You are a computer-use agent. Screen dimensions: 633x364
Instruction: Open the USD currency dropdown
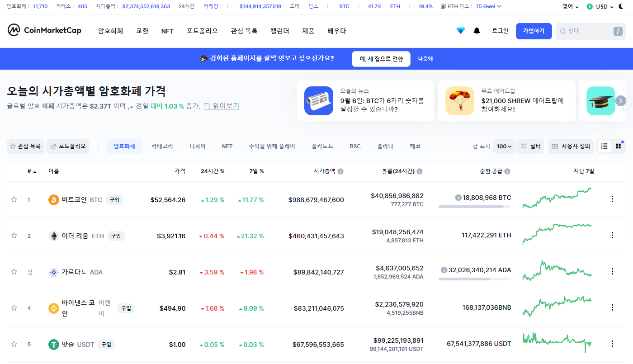click(x=600, y=6)
